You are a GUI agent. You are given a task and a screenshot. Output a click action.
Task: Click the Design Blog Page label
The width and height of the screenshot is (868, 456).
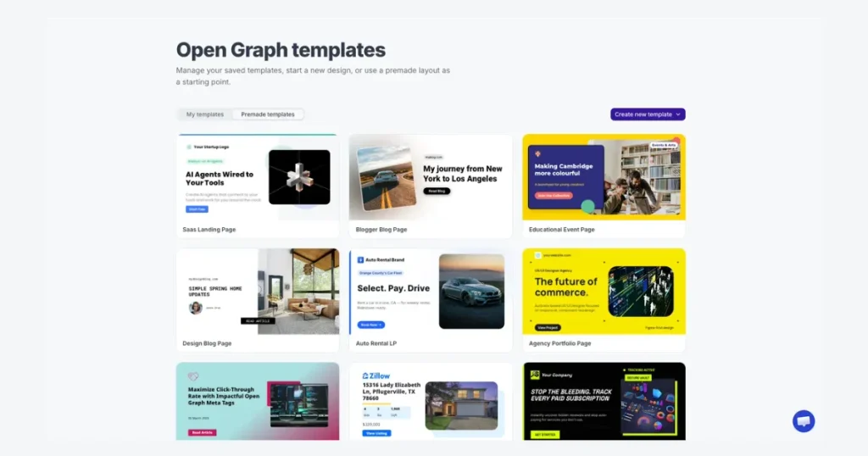207,343
